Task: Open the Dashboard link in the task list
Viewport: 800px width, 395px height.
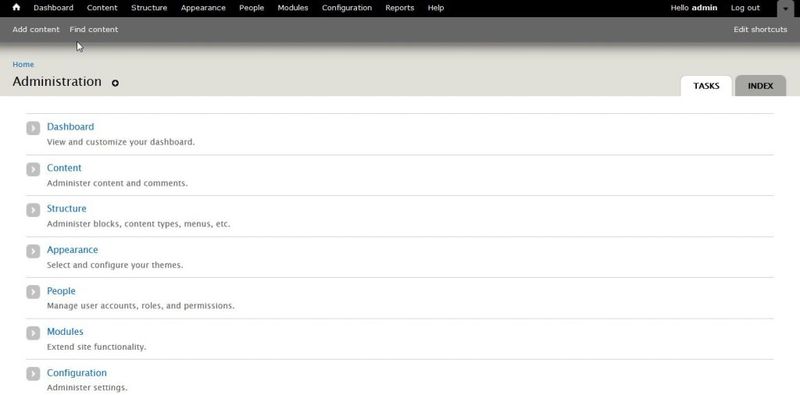Action: tap(70, 127)
